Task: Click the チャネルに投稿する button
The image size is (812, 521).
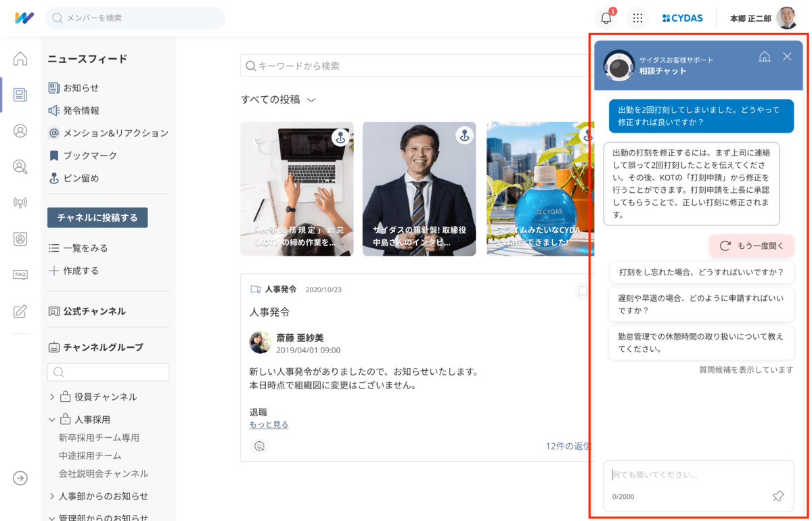Action: click(x=97, y=217)
